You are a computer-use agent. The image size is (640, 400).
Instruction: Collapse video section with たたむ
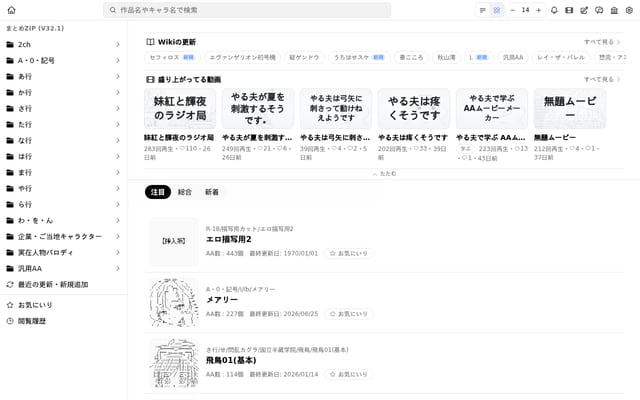tap(384, 173)
